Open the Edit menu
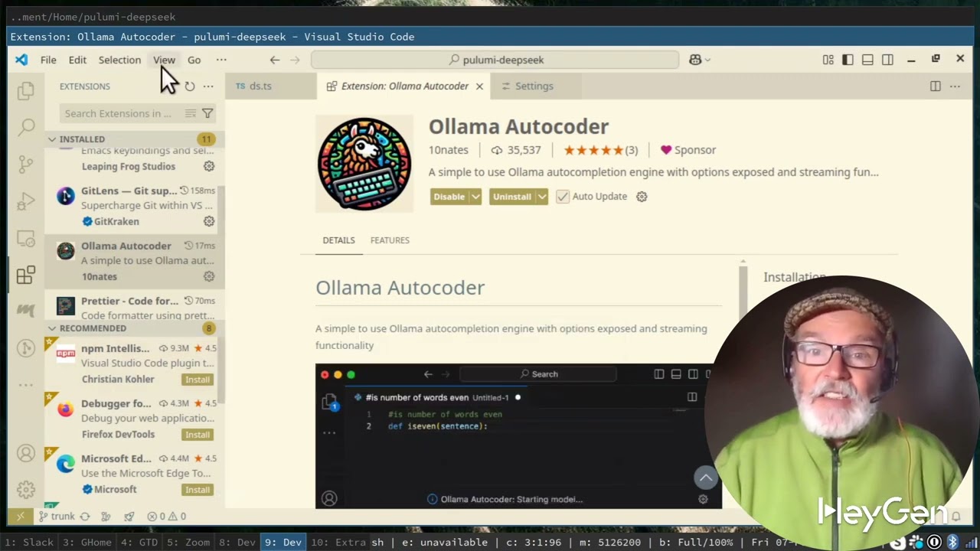 click(x=77, y=60)
